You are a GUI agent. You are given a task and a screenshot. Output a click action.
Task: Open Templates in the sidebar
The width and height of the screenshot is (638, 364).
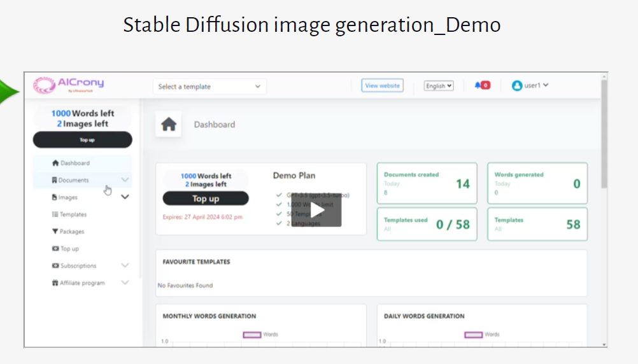[83, 214]
